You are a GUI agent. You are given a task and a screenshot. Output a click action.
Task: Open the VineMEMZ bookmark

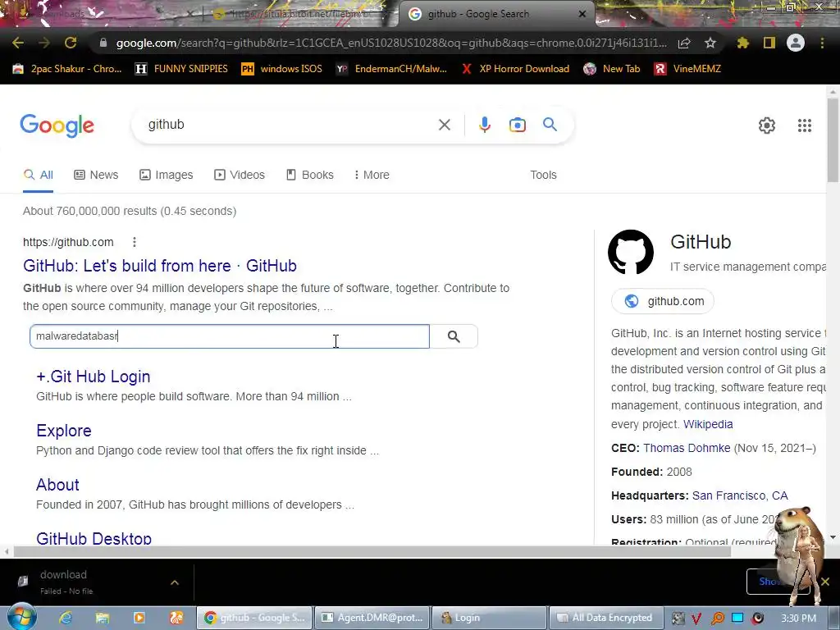tap(687, 69)
